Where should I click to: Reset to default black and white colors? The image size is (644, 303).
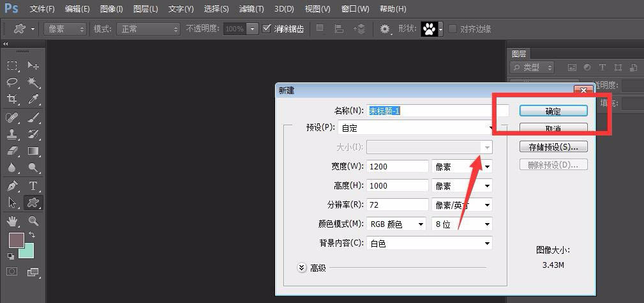[x=11, y=256]
